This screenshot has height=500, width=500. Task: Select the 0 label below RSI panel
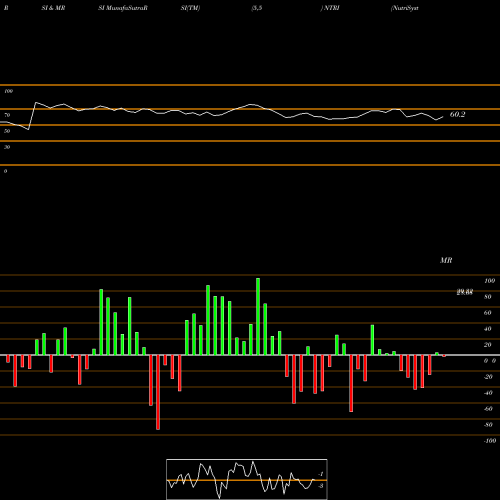pyautogui.click(x=5, y=171)
